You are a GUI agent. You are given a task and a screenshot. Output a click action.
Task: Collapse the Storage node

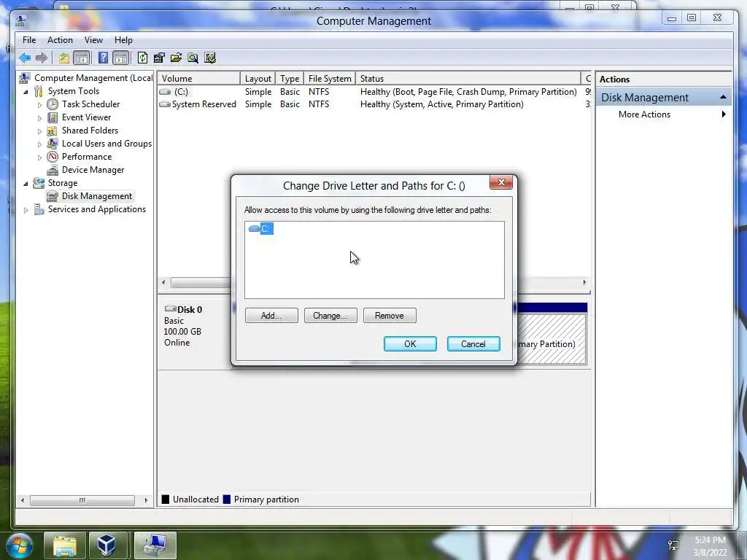[26, 183]
